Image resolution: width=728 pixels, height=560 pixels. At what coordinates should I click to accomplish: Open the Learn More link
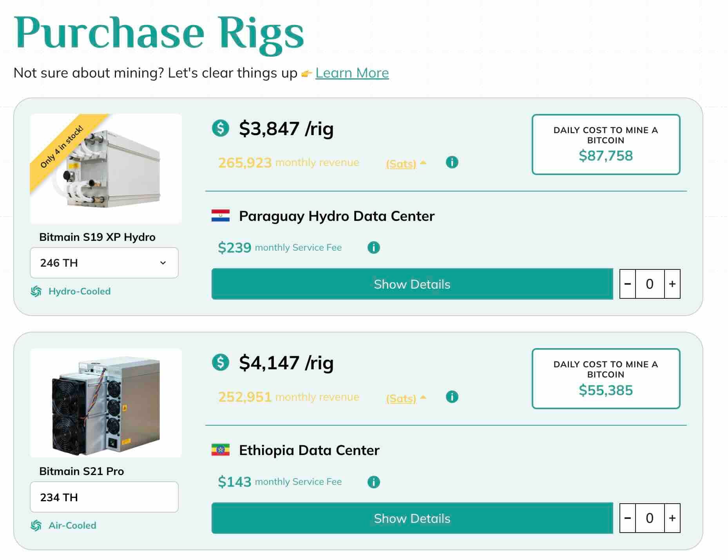point(352,73)
